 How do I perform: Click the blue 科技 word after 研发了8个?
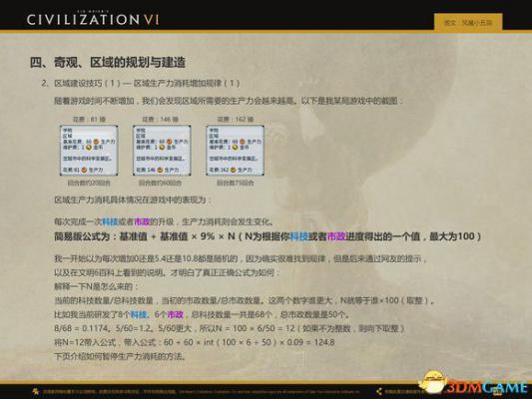(x=139, y=314)
